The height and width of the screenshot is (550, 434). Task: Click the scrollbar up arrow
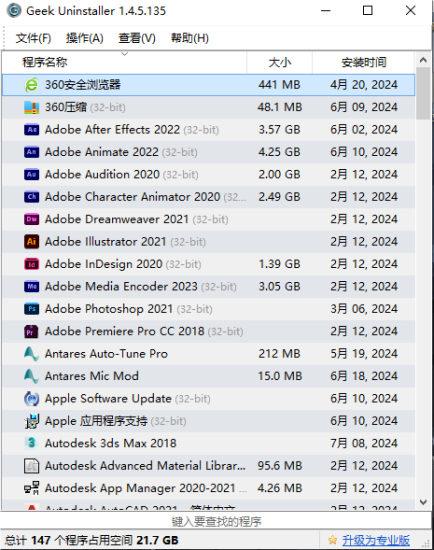click(423, 60)
